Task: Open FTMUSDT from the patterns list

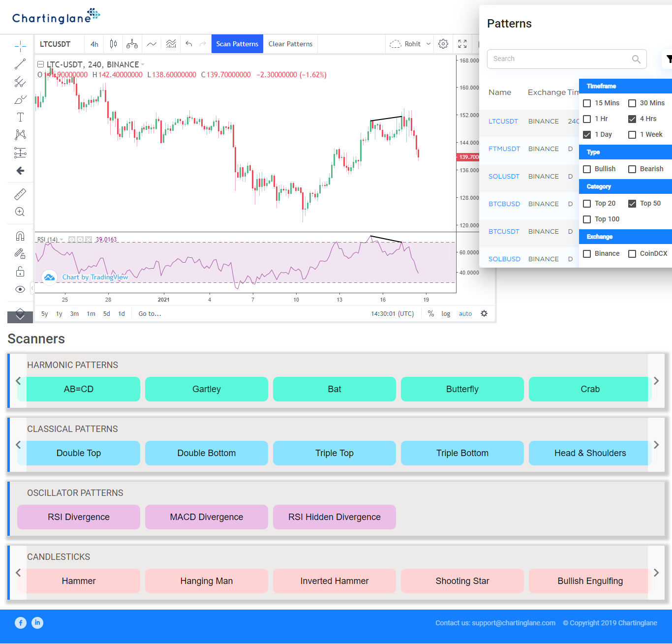Action: point(504,149)
